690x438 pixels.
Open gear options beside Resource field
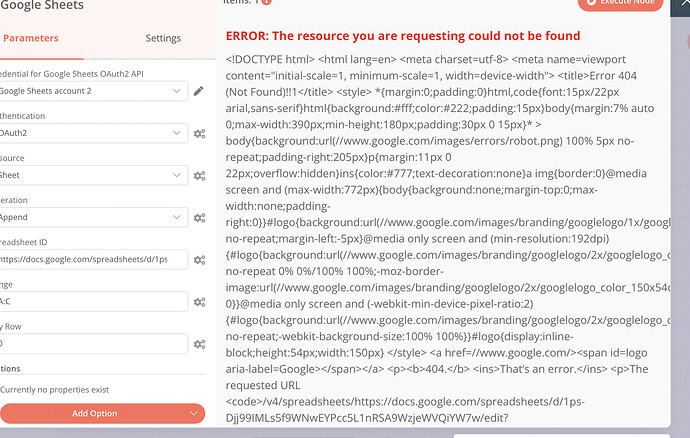coord(200,176)
